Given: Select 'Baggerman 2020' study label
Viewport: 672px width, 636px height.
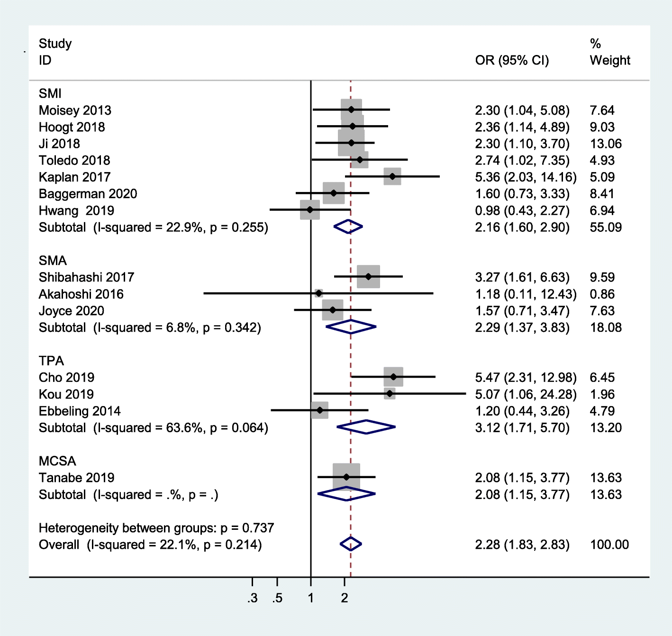Looking at the screenshot, I should 88,194.
